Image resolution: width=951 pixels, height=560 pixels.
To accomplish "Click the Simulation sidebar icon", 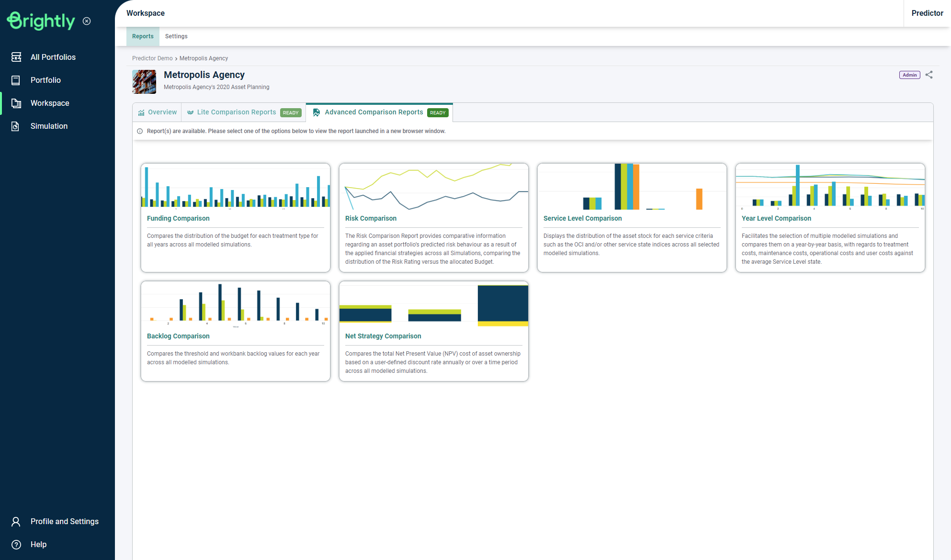I will tap(15, 126).
